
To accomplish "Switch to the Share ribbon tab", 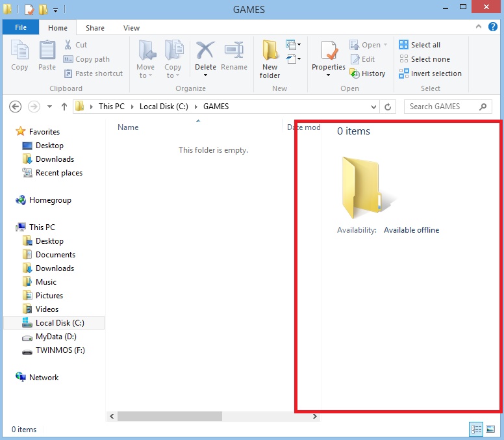I will click(95, 28).
